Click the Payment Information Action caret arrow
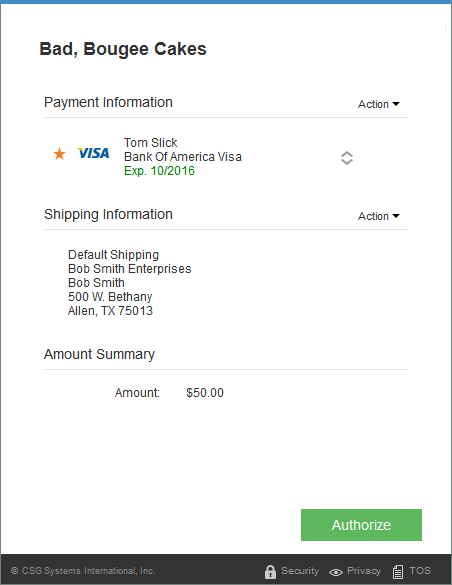 coord(396,104)
